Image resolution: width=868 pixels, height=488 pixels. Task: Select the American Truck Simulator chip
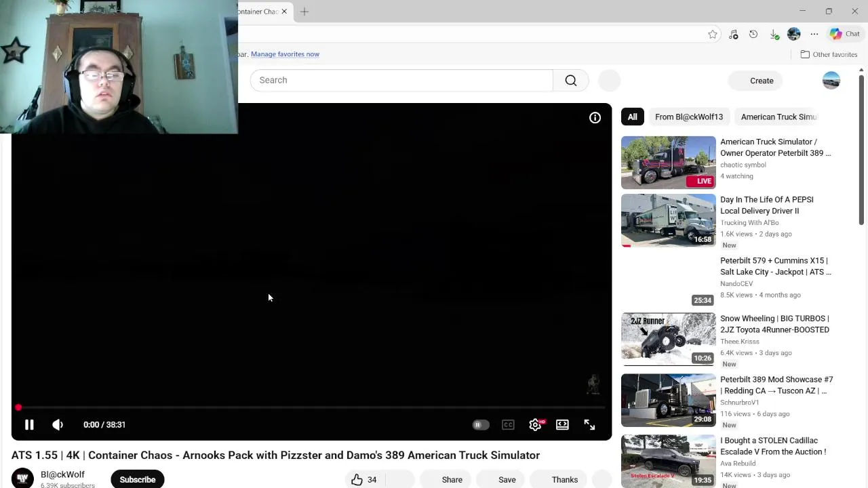point(778,117)
